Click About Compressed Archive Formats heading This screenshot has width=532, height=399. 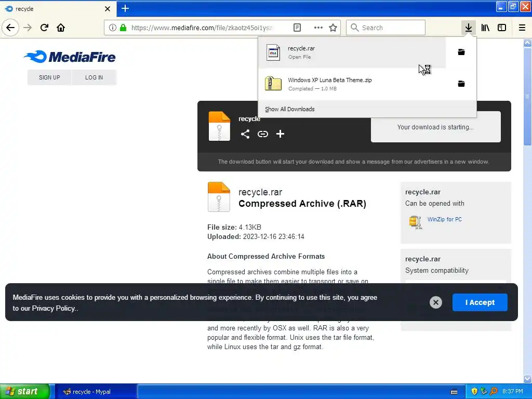pyautogui.click(x=266, y=257)
